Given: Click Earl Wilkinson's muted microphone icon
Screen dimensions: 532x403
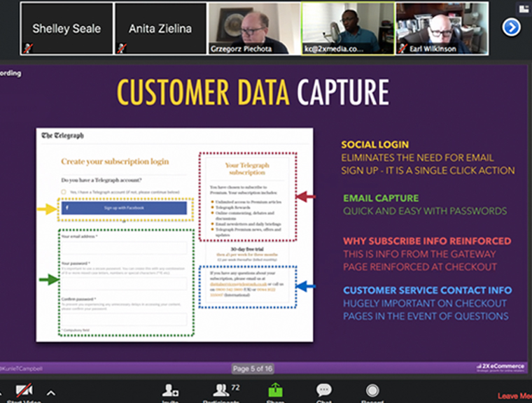Looking at the screenshot, I should [402, 48].
